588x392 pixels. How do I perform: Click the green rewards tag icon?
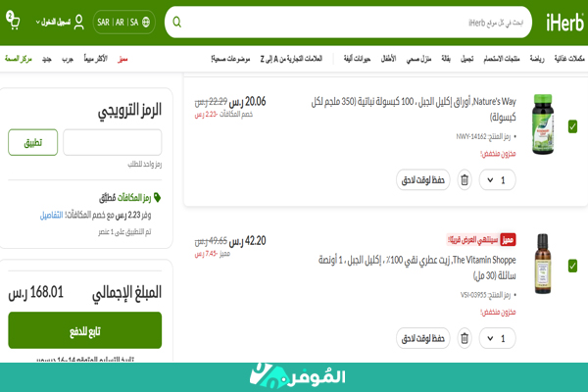(x=157, y=197)
